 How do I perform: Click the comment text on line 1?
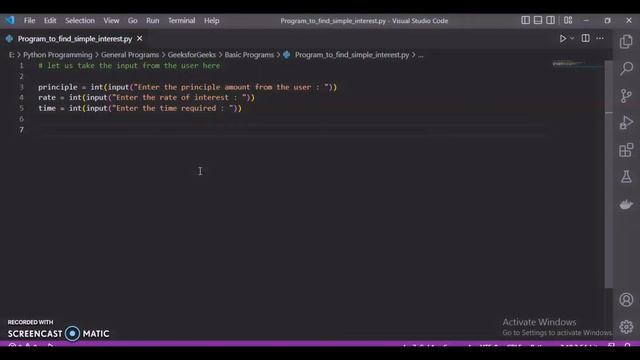click(x=129, y=66)
